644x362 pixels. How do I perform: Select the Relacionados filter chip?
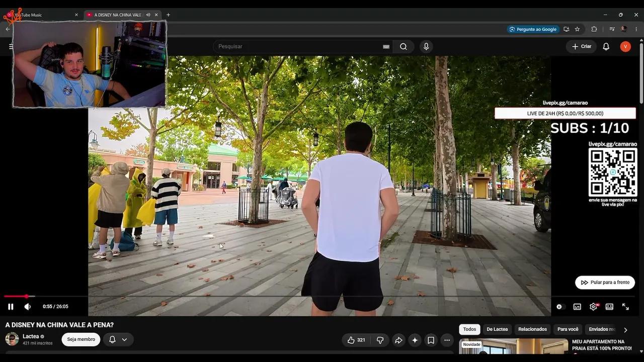[x=532, y=329]
